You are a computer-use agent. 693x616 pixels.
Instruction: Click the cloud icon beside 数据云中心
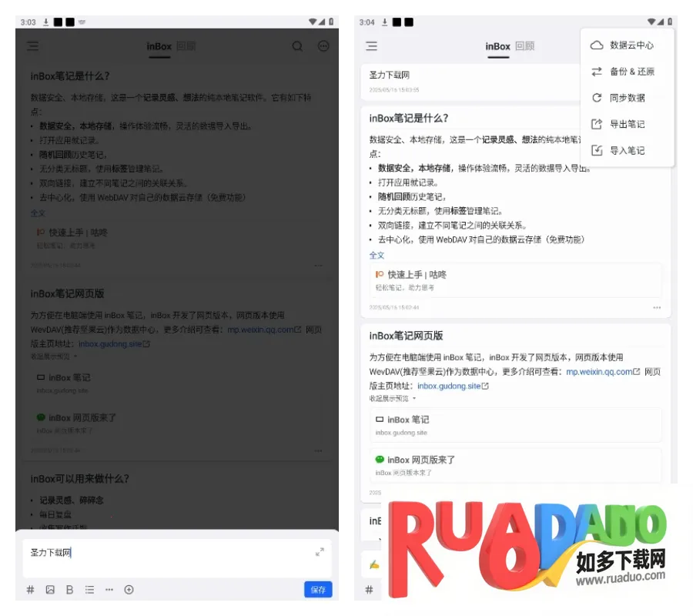tap(597, 45)
